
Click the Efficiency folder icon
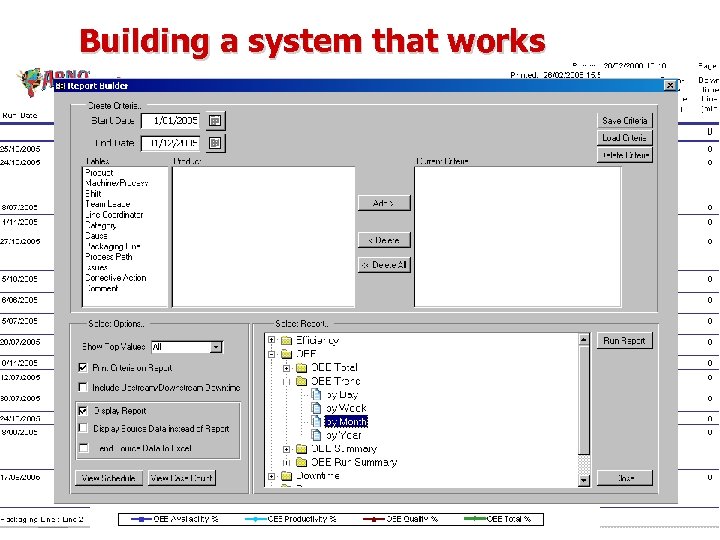coord(287,340)
